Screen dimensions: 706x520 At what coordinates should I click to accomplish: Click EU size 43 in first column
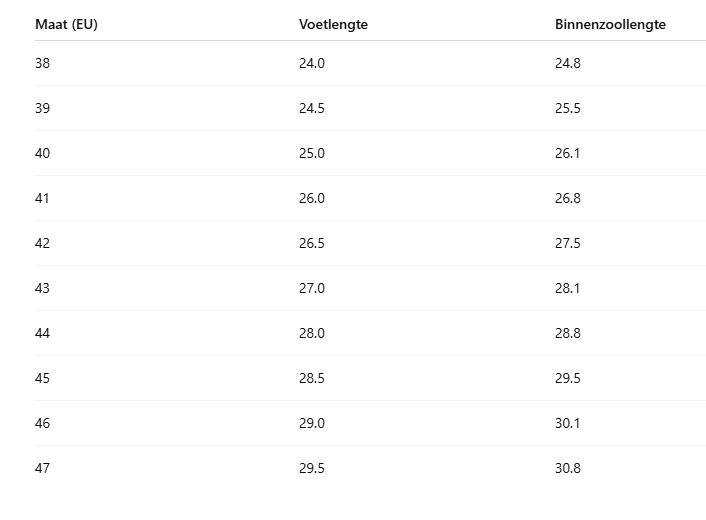click(43, 288)
